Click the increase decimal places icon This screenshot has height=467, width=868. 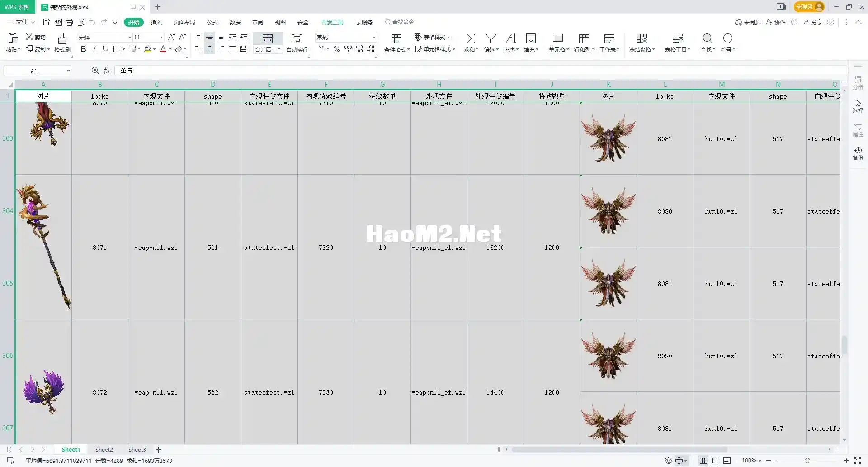tap(359, 49)
